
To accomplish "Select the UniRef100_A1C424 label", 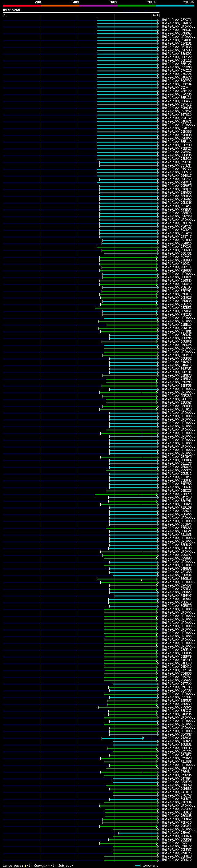I will (x=176, y=264).
